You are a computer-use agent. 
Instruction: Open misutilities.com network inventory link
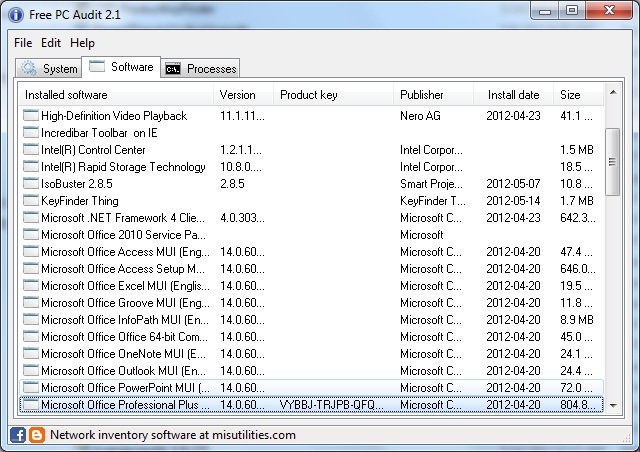coord(173,435)
